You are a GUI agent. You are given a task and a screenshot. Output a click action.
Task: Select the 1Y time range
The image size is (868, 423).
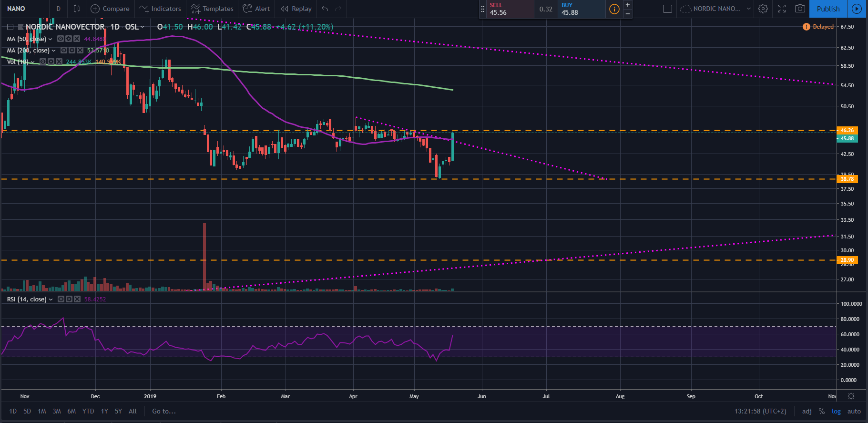coord(104,411)
